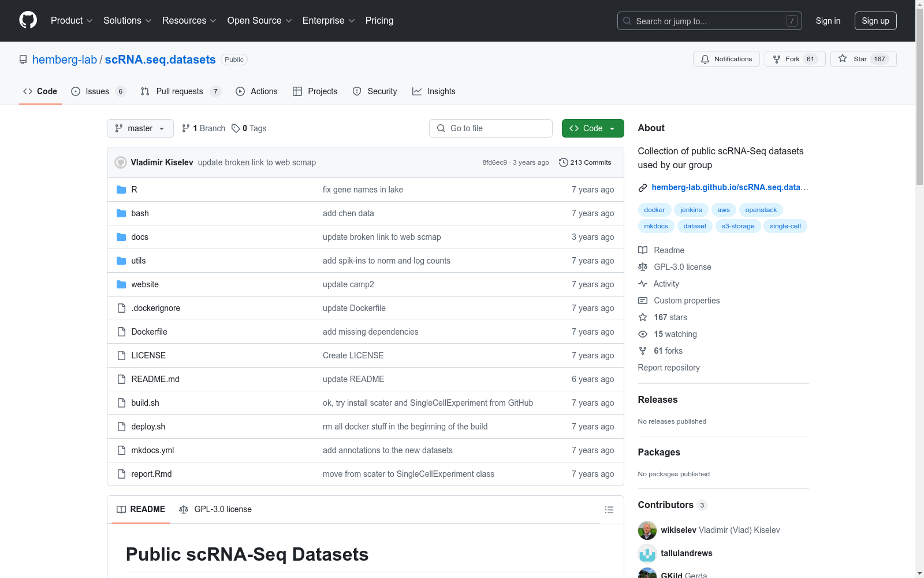924x578 pixels.
Task: Click the Report repository link
Action: tap(669, 368)
